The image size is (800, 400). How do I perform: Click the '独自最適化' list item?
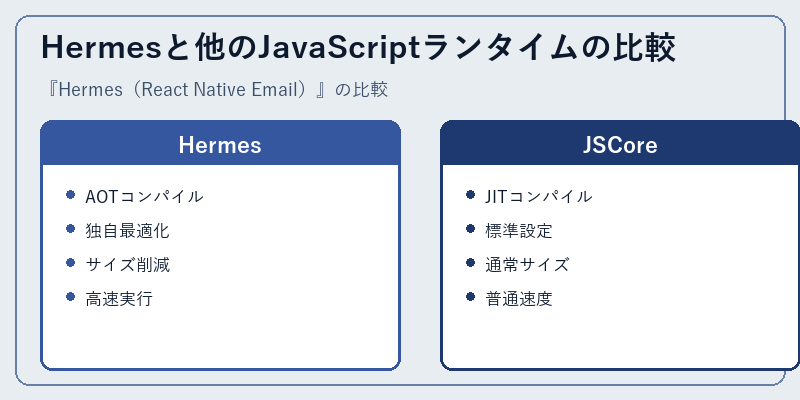coord(118,231)
